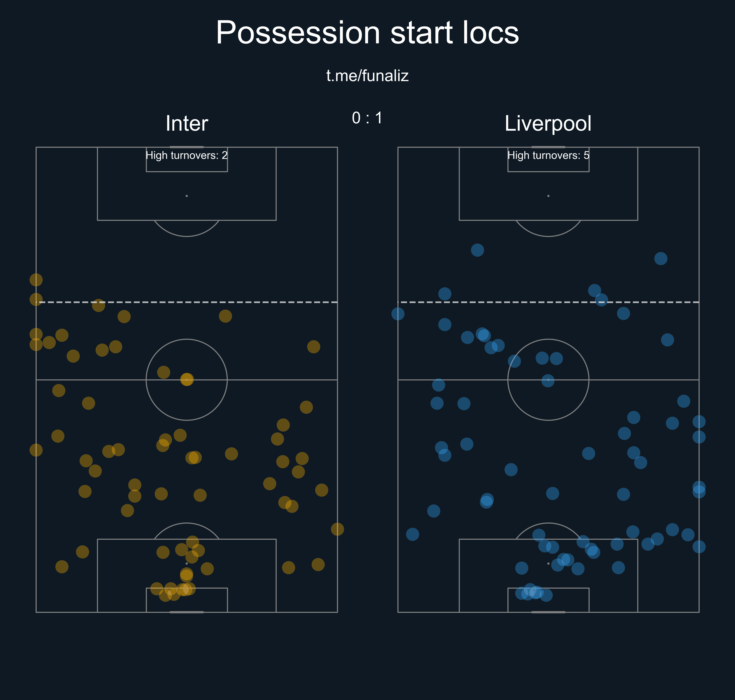
Task: Click the blue dot outside Liverpool's left touchline
Action: click(398, 314)
